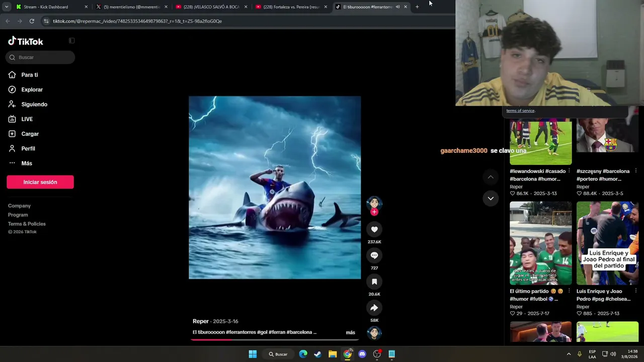Screen dimensions: 644x362
Task: Switch to the merentielismo X tab
Action: pos(131,7)
